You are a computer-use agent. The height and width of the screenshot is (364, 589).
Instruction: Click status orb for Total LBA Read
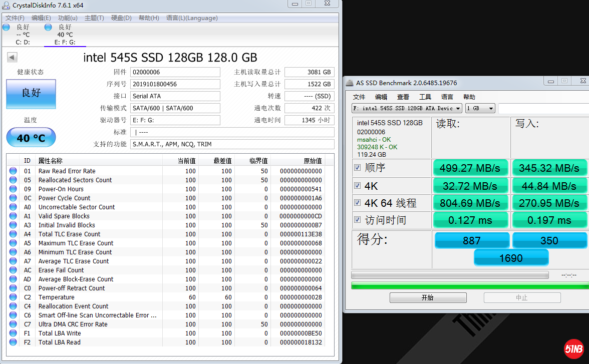click(x=13, y=342)
